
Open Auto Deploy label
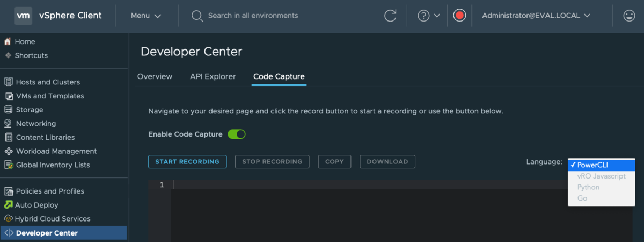36,205
